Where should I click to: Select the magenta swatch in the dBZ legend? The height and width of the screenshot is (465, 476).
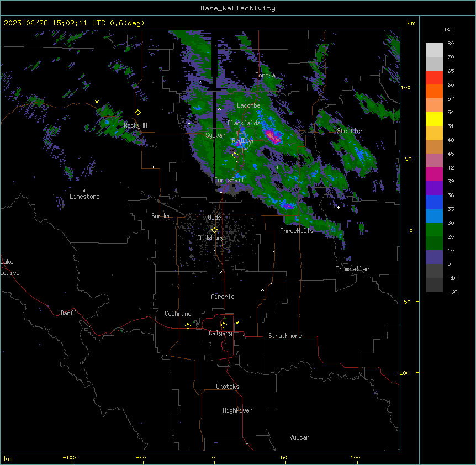(x=434, y=174)
